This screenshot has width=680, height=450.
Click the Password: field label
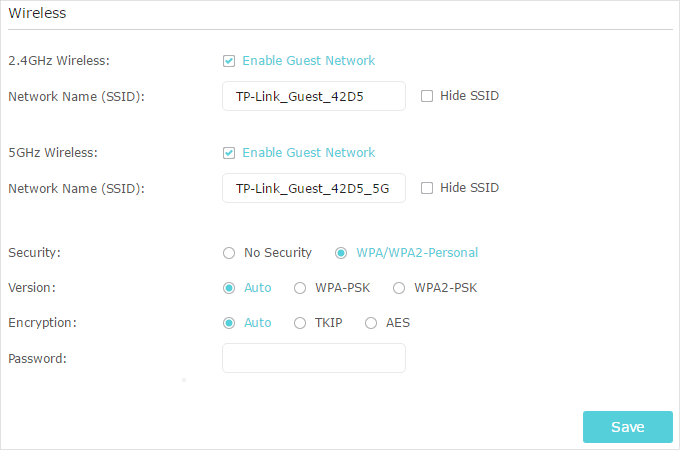37,359
